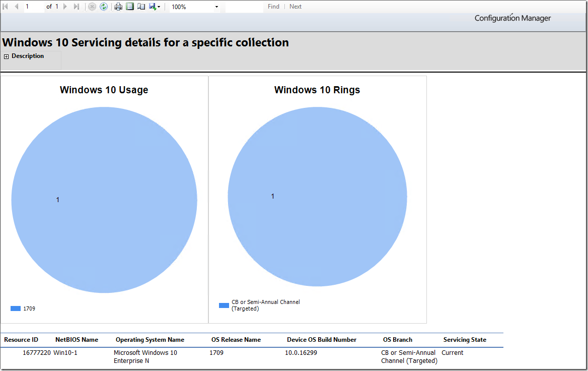Go to first page of report
Viewport: 588px width, 371px height.
6,7
